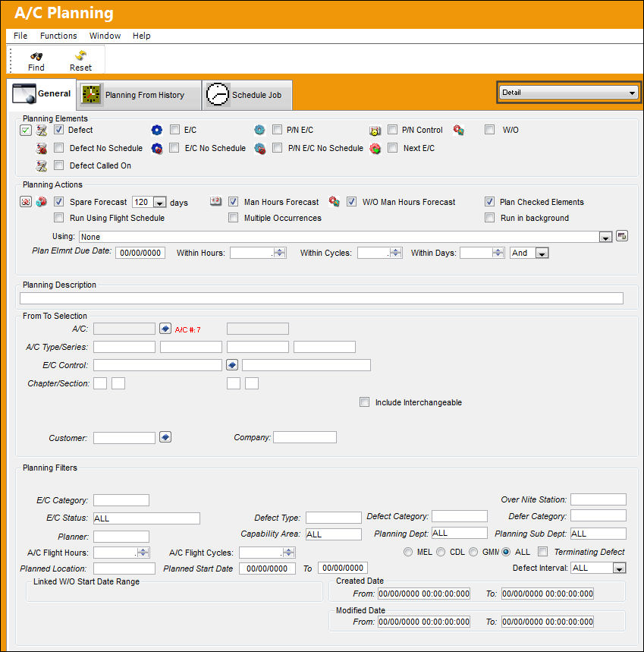Click the A/C lookup button icon
The width and height of the screenshot is (644, 652).
(x=165, y=329)
